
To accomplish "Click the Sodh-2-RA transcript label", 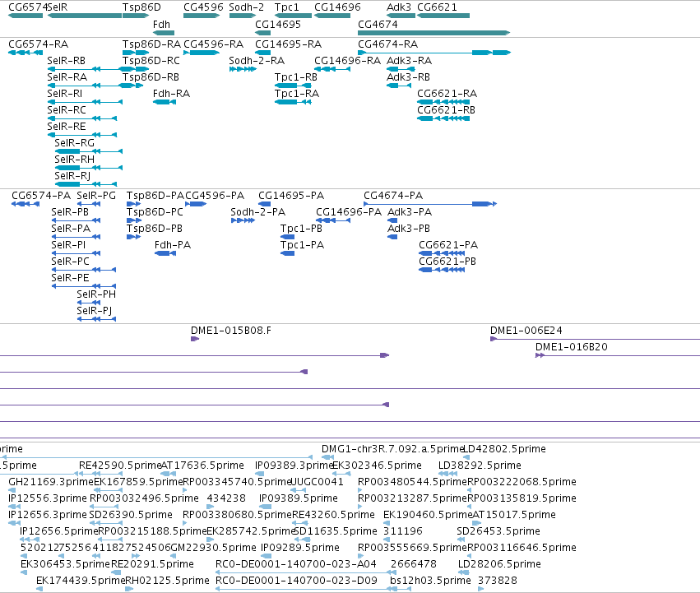I will point(257,61).
